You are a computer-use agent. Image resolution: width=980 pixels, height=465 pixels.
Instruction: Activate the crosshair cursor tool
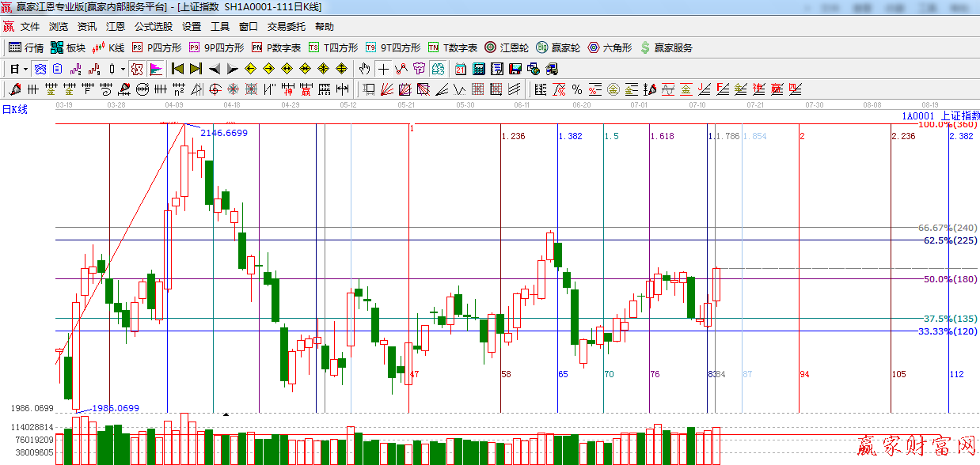click(383, 69)
